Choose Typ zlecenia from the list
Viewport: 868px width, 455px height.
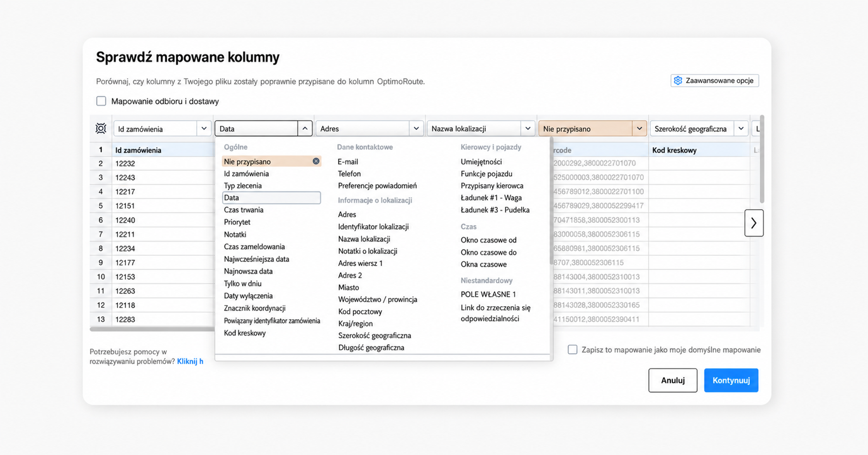[243, 186]
